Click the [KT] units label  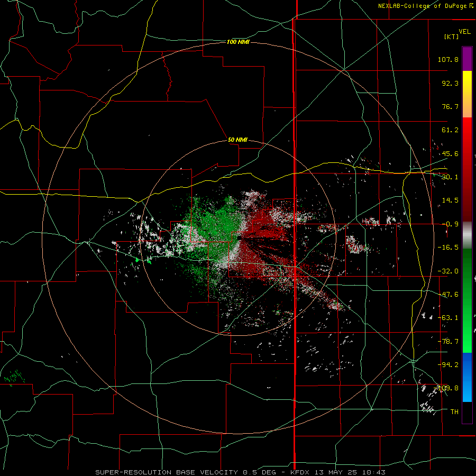coord(451,36)
